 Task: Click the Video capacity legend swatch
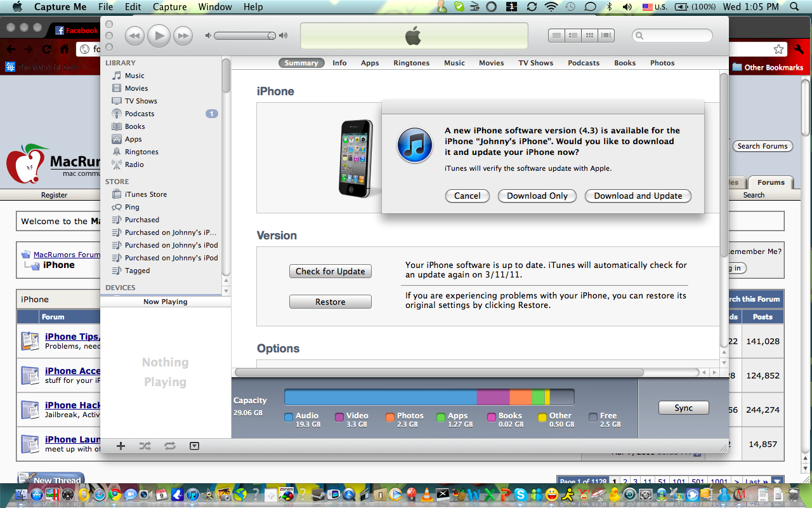pyautogui.click(x=339, y=417)
